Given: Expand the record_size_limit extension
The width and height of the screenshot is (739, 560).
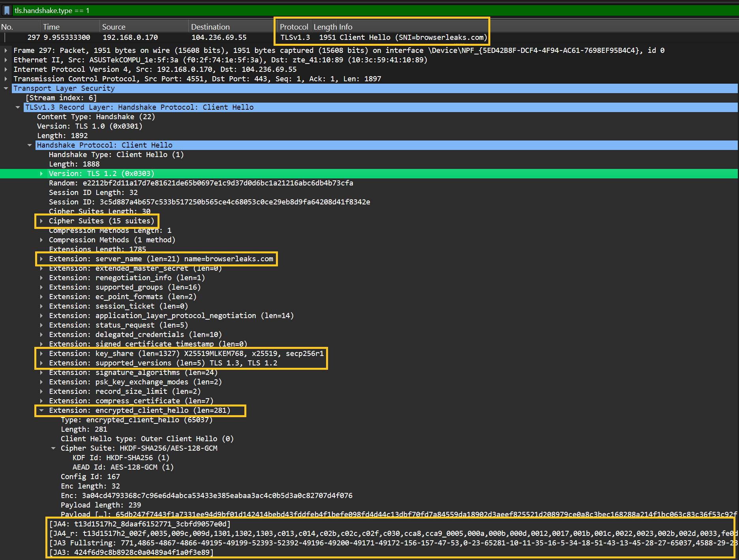Looking at the screenshot, I should tap(41, 391).
